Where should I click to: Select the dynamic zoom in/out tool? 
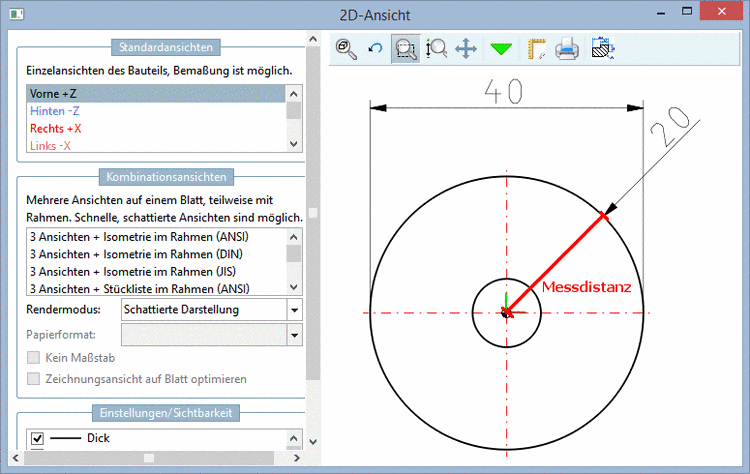(436, 49)
